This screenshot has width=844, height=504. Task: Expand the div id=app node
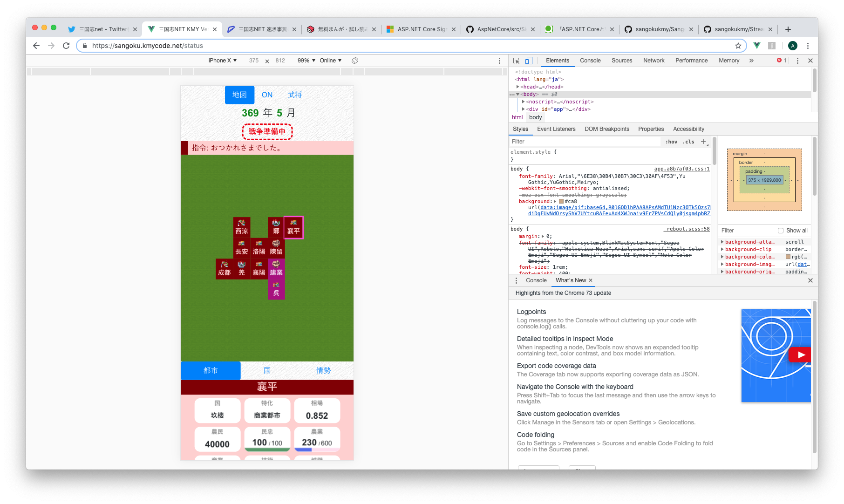524,109
